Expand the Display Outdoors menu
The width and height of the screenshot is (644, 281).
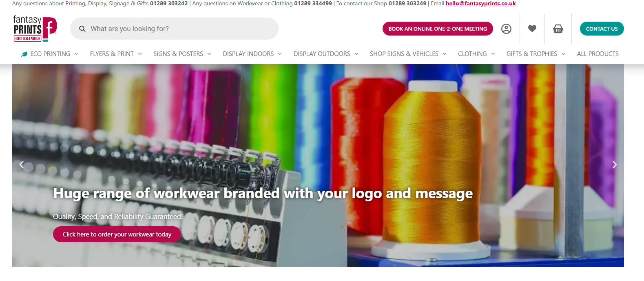pos(326,54)
